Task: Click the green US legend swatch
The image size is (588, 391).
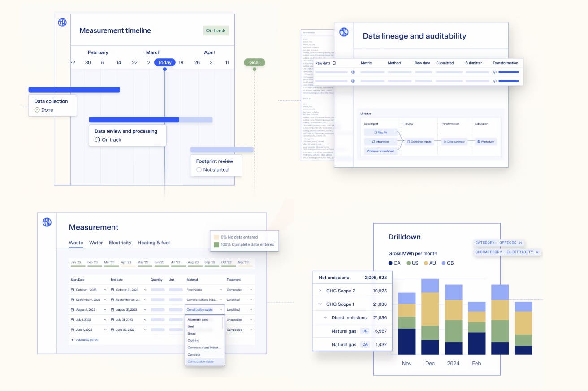Action: click(x=409, y=263)
